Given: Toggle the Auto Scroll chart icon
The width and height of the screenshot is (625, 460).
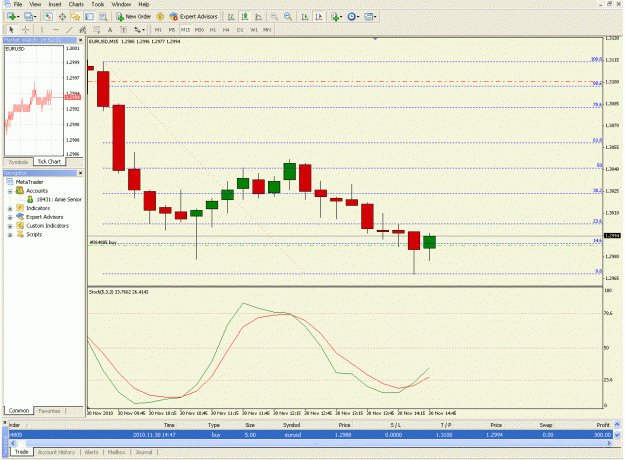Looking at the screenshot, I should pos(305,16).
